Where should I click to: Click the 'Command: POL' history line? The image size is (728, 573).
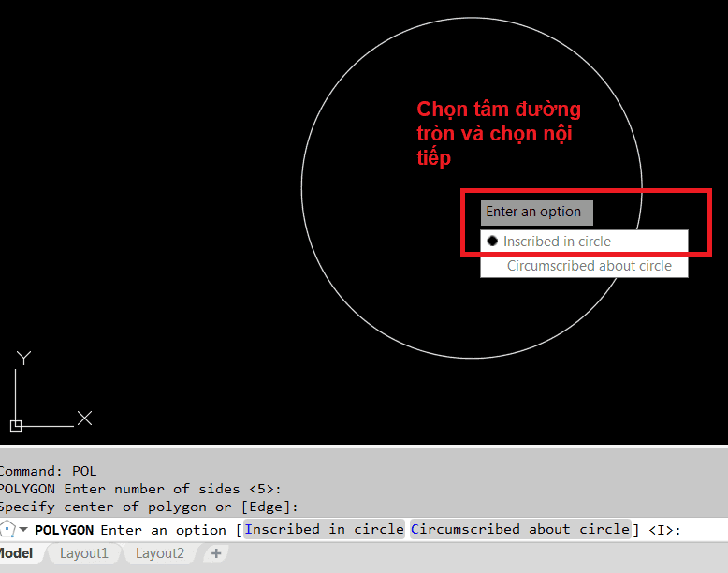[x=49, y=471]
